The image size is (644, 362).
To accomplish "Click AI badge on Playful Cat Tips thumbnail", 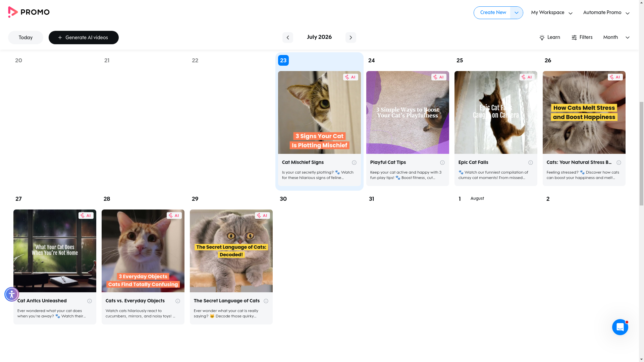I will (x=439, y=77).
